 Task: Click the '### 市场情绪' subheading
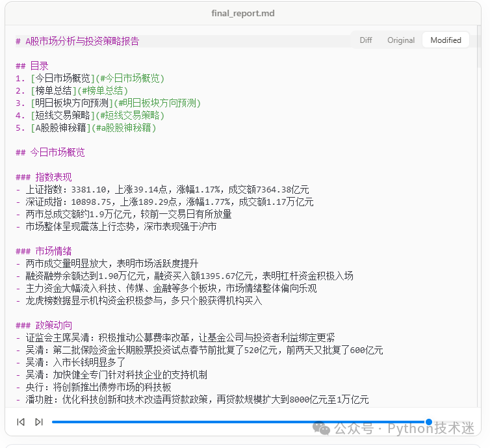click(x=44, y=251)
